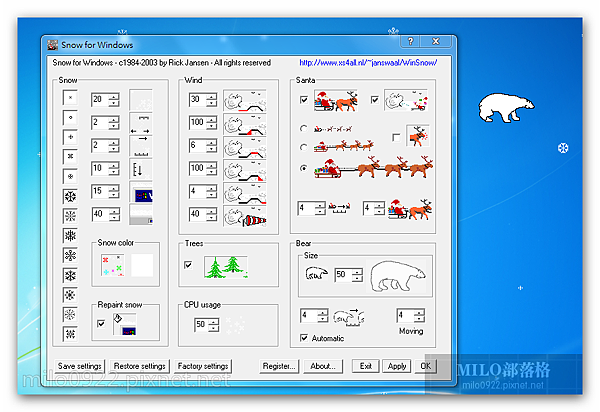600x412 pixels.
Task: Click the small polar bear size icon
Action: click(316, 274)
